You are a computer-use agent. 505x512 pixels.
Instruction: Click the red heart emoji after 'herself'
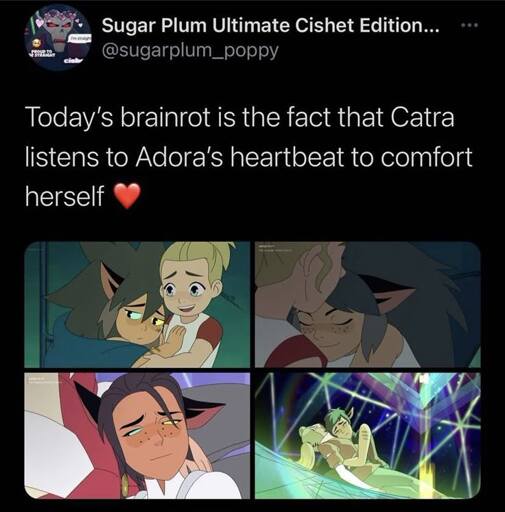click(127, 196)
